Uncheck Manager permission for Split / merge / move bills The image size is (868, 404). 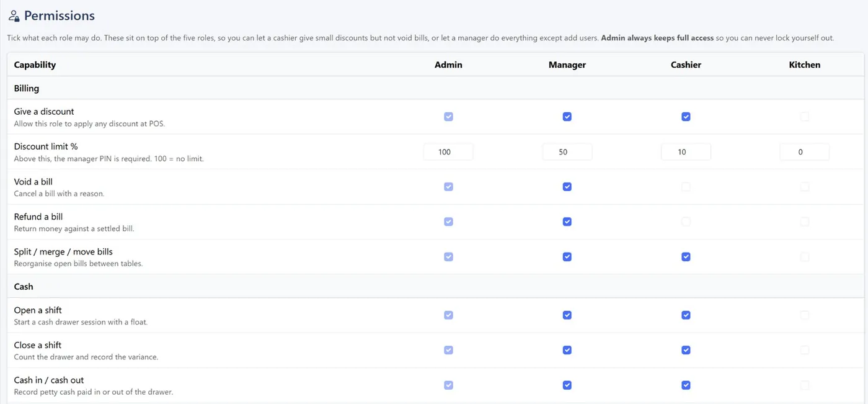[567, 257]
